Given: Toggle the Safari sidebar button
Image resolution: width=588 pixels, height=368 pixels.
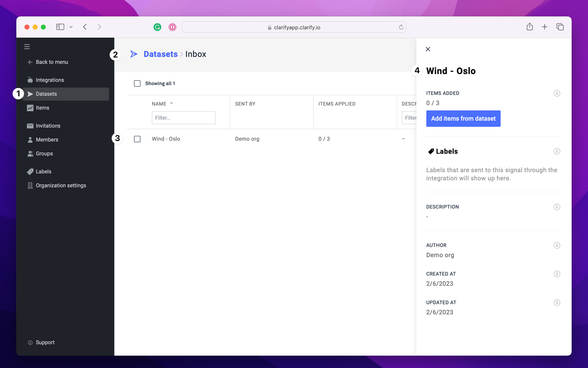Looking at the screenshot, I should click(60, 27).
